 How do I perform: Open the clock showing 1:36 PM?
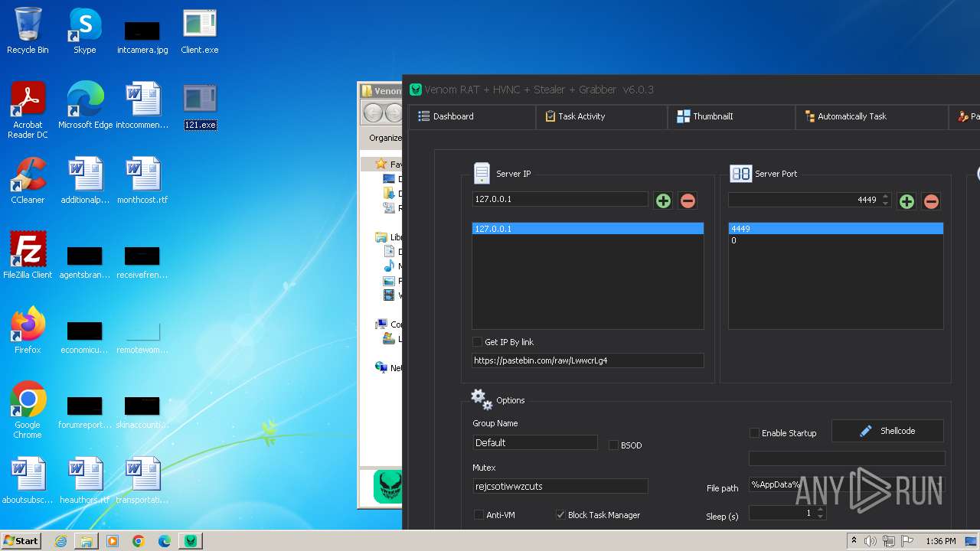click(940, 541)
